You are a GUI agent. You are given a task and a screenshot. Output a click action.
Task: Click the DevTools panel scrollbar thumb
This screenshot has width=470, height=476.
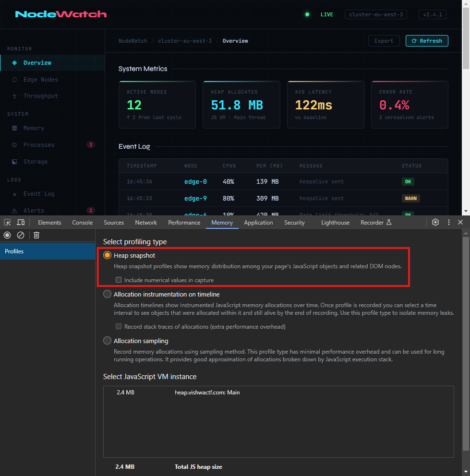click(466, 344)
